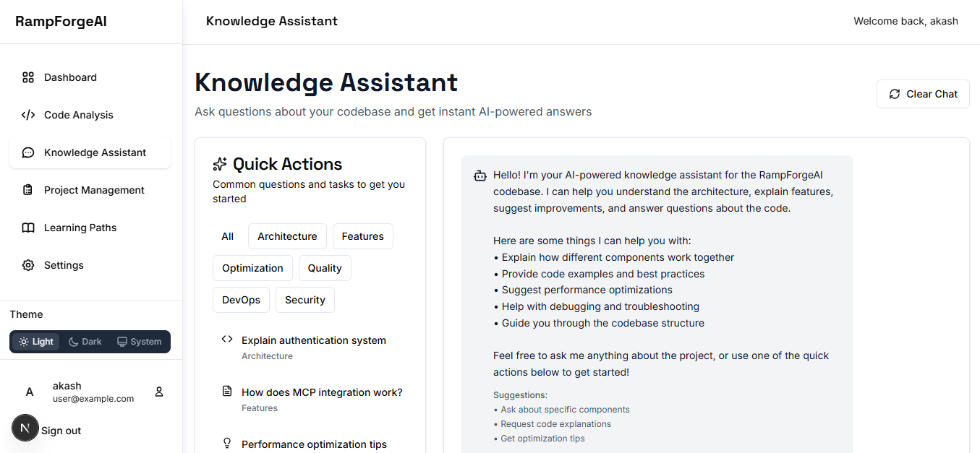Switch theme to Light
Viewport: 980px width, 453px height.
[x=36, y=342]
